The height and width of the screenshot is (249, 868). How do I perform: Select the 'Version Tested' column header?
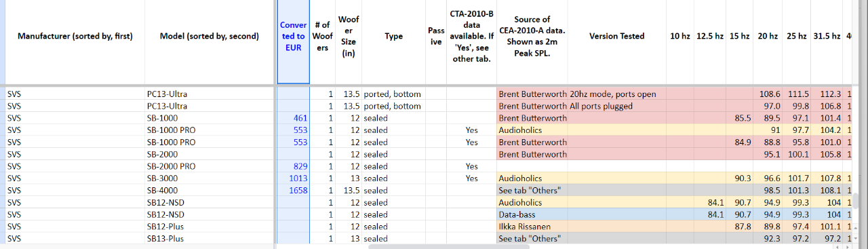click(x=617, y=36)
